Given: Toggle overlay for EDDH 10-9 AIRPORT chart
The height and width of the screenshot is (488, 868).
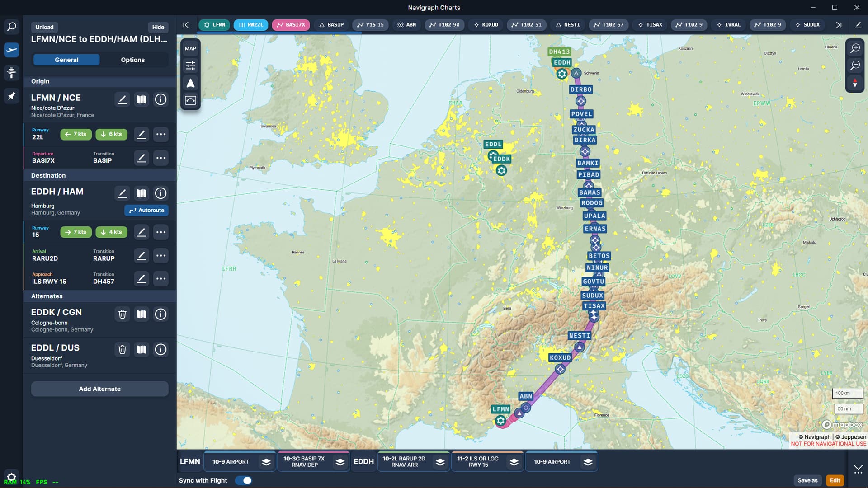Looking at the screenshot, I should pos(588,462).
